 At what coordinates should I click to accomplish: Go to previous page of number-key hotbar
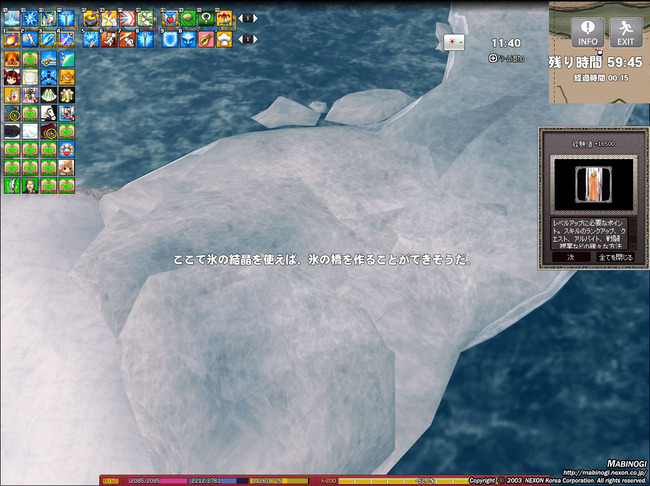[240, 39]
